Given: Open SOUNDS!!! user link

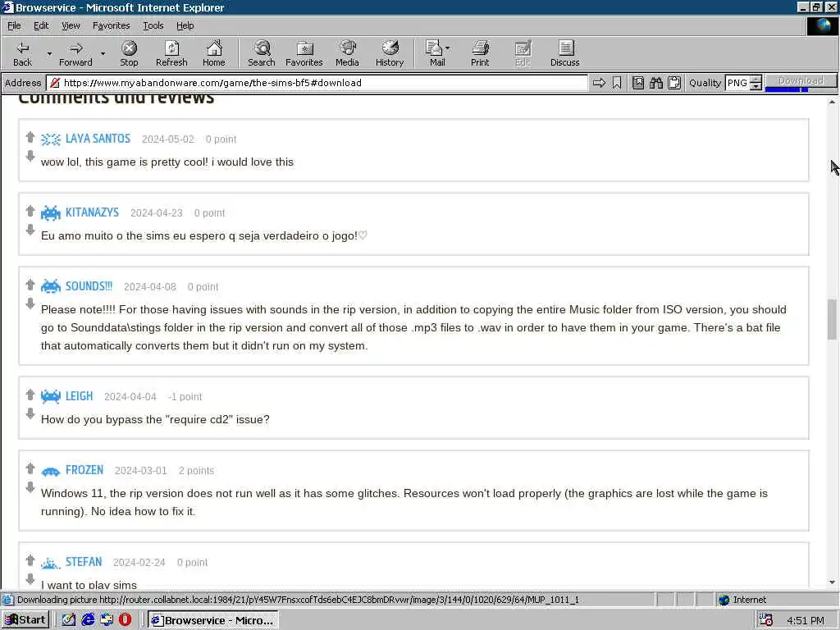Looking at the screenshot, I should tap(89, 286).
